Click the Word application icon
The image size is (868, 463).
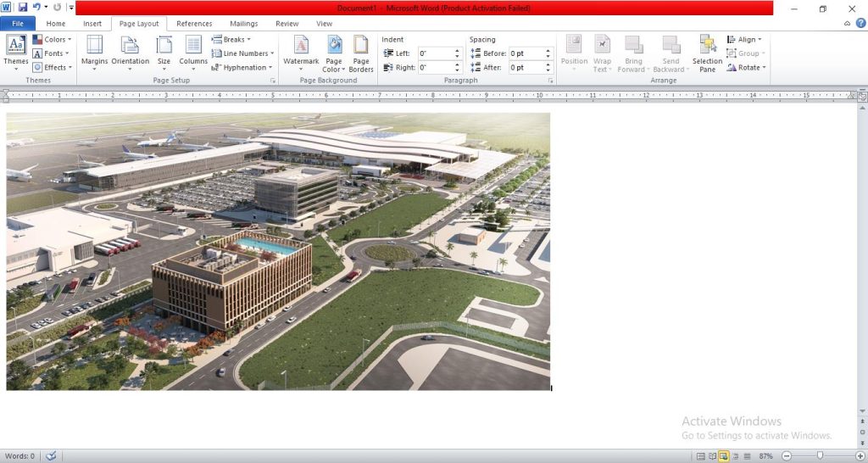coord(6,8)
